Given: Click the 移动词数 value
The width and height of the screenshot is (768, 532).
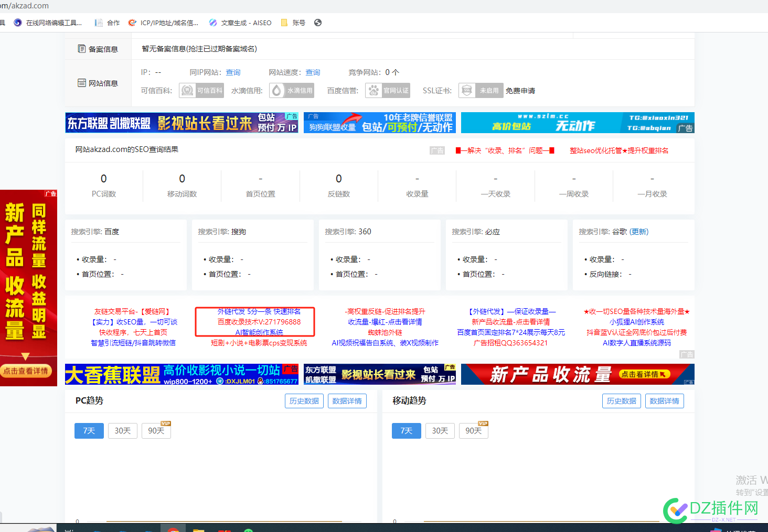Looking at the screenshot, I should click(x=182, y=179).
